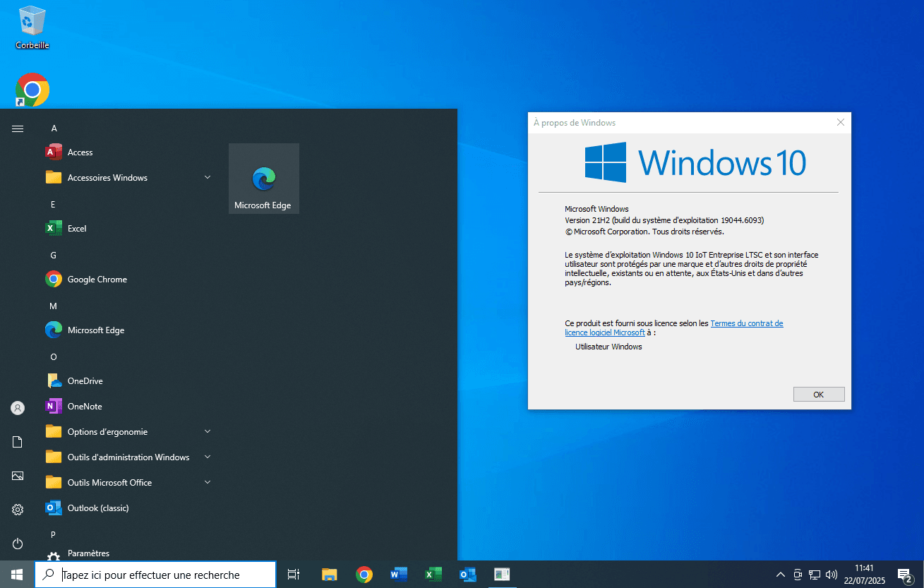924x588 pixels.
Task: Open the volume speaker tray icon
Action: 832,575
